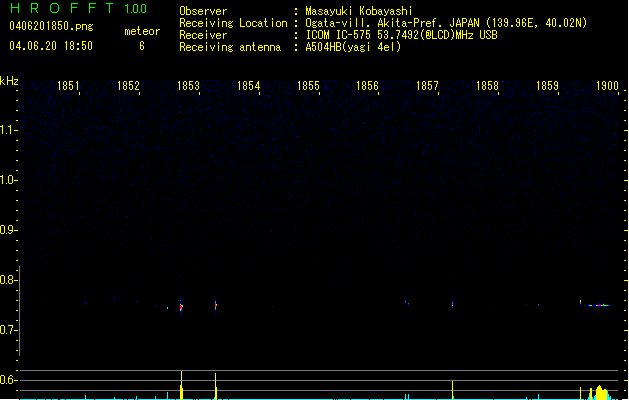Click the meteor count label
The width and height of the screenshot is (629, 400).
(x=142, y=31)
